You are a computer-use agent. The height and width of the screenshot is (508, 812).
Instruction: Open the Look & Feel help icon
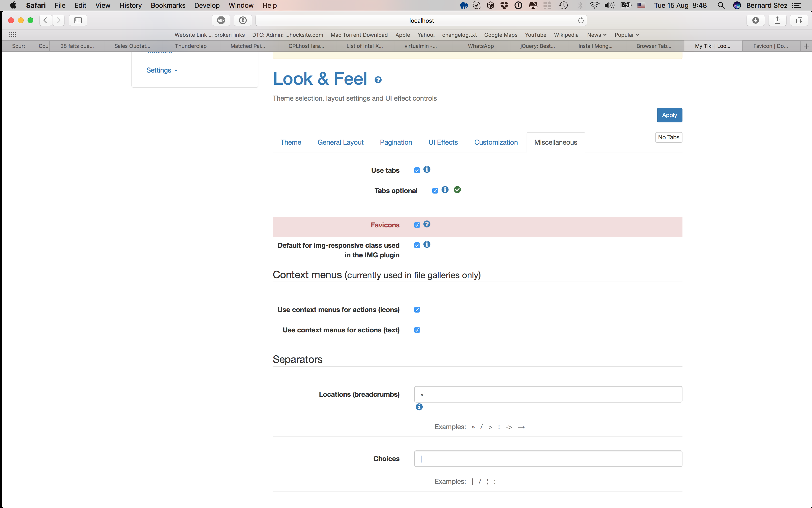[x=378, y=80]
